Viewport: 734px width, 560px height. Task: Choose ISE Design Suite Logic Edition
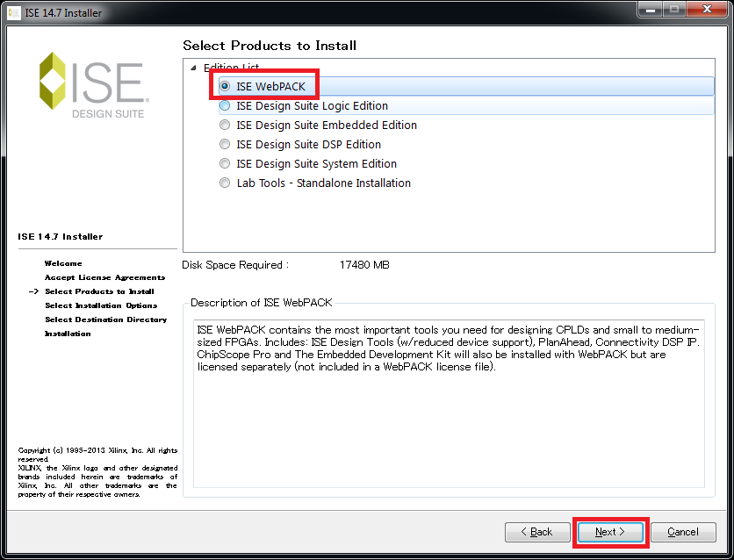pos(226,105)
